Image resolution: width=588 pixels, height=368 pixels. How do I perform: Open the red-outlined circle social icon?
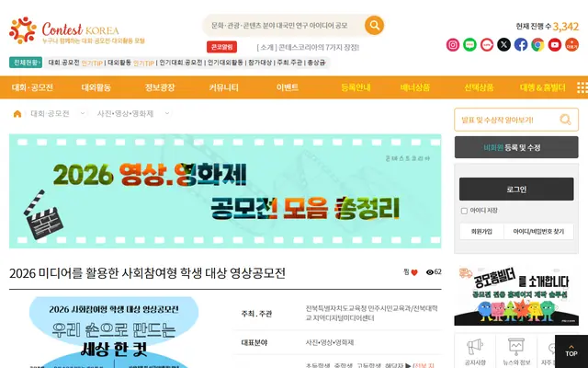[x=487, y=45]
